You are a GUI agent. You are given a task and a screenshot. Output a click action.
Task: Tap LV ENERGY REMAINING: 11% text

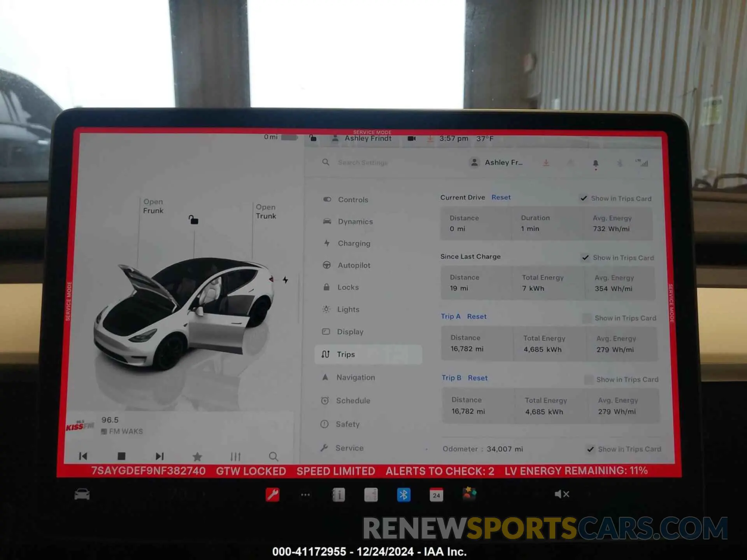pos(576,471)
